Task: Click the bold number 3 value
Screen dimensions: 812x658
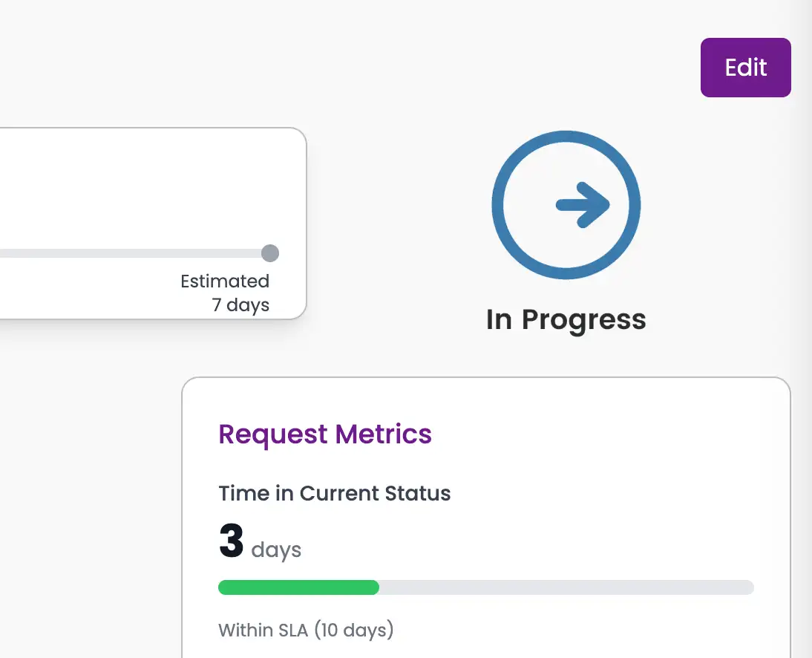Action: point(231,541)
